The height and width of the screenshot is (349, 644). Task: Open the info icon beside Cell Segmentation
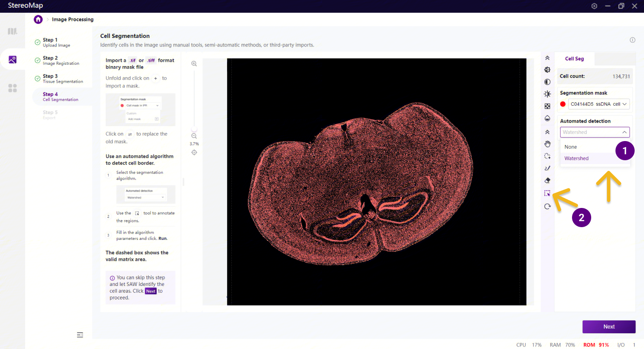pos(632,40)
